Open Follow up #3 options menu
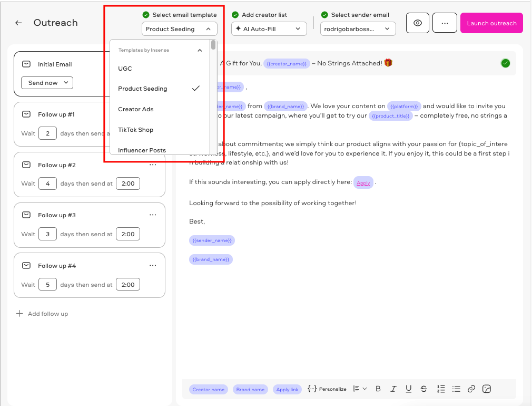532x406 pixels. (x=153, y=215)
